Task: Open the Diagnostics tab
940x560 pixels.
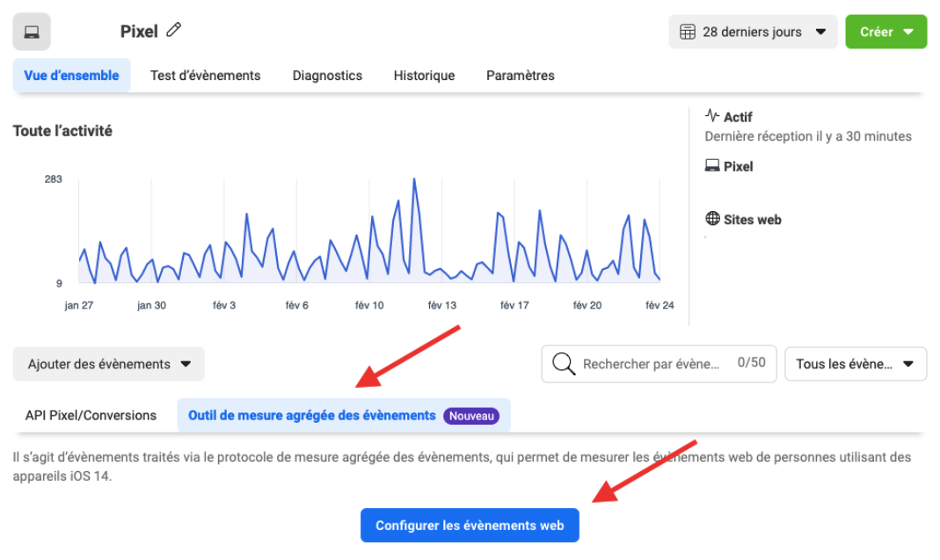Action: 327,76
